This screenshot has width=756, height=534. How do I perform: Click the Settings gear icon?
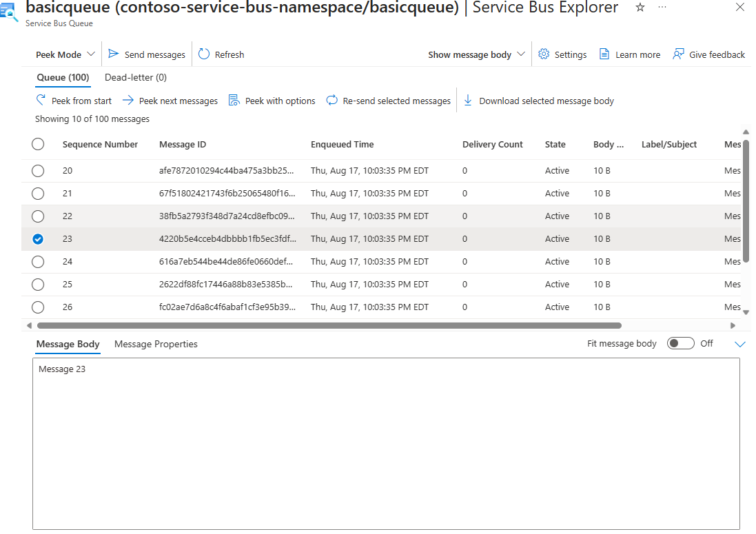(544, 54)
